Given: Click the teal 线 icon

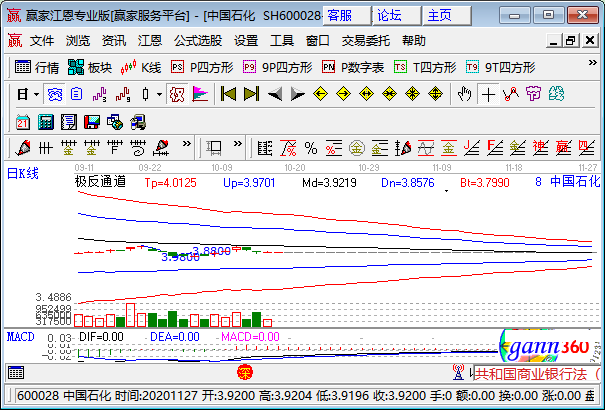Looking at the screenshot, I should pos(556,94).
